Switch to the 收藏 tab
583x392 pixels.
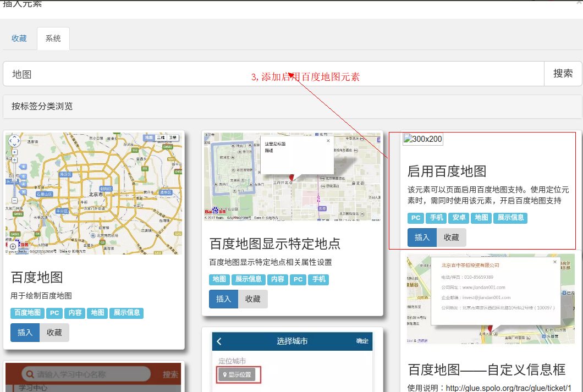pyautogui.click(x=19, y=38)
